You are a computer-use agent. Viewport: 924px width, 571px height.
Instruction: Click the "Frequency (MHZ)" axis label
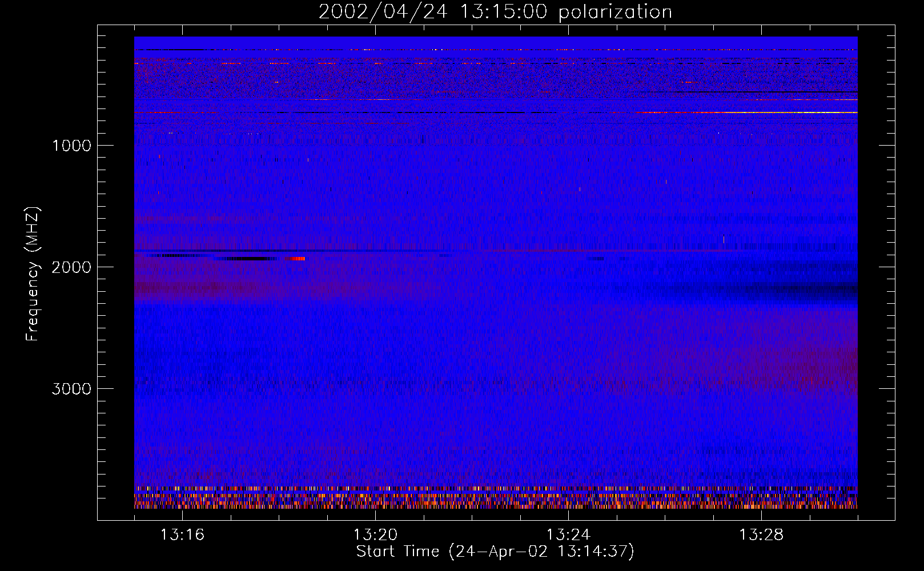tap(33, 274)
